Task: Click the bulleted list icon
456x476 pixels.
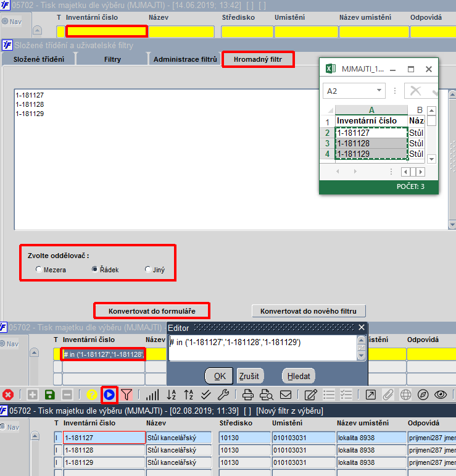Action: click(329, 395)
